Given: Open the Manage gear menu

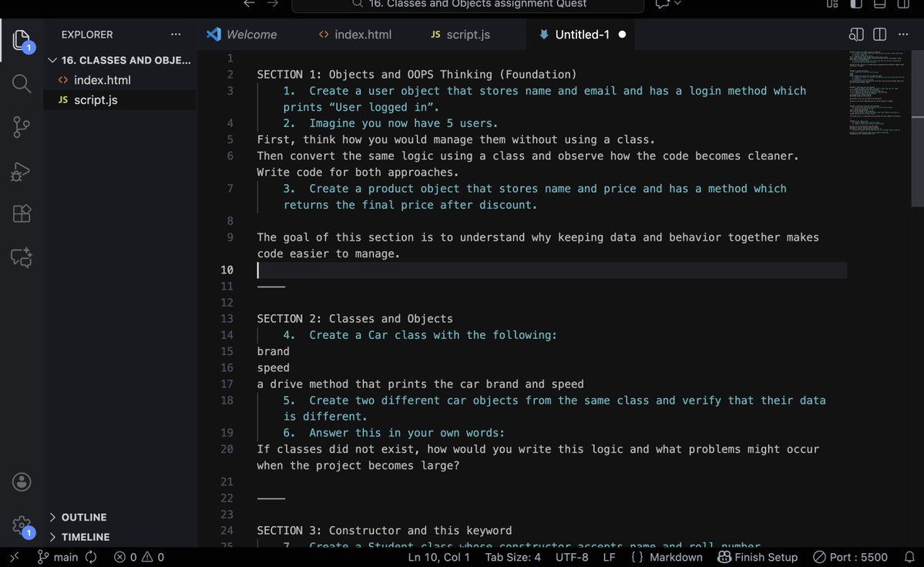Looking at the screenshot, I should pyautogui.click(x=22, y=525).
